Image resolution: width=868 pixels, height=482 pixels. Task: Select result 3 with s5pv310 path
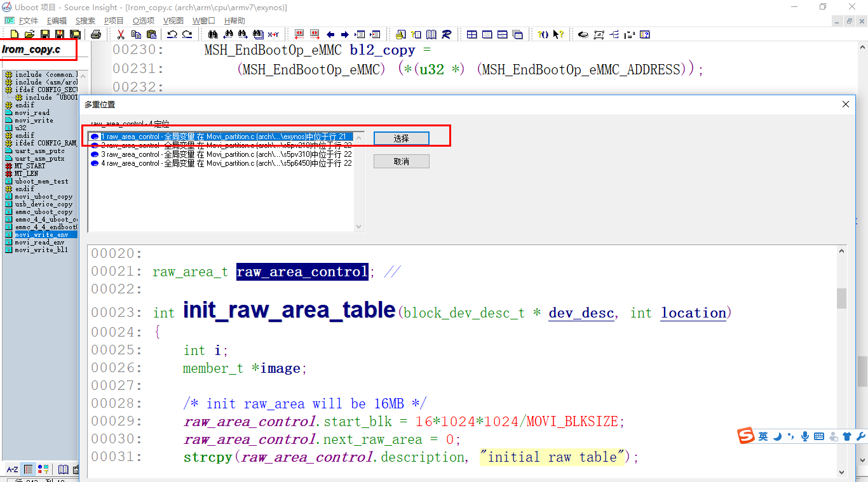(220, 154)
